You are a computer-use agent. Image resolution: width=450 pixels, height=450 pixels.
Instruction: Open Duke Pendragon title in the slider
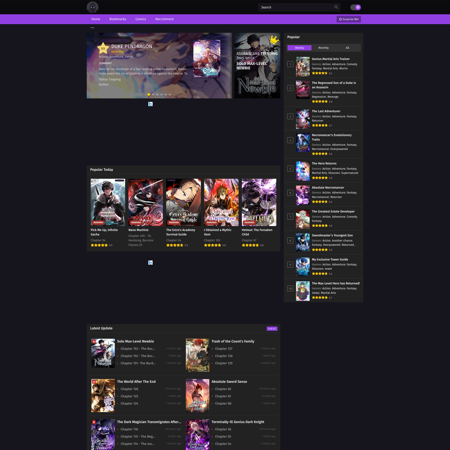132,46
